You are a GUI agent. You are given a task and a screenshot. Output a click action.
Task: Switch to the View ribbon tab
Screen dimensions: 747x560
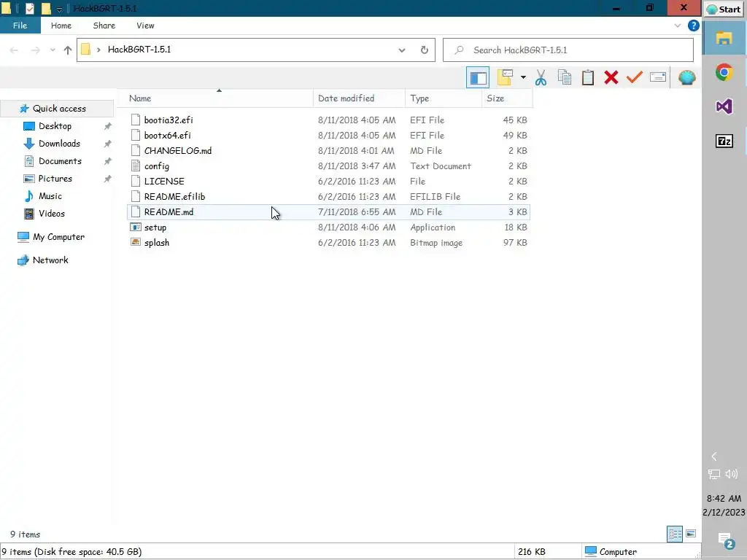click(145, 26)
